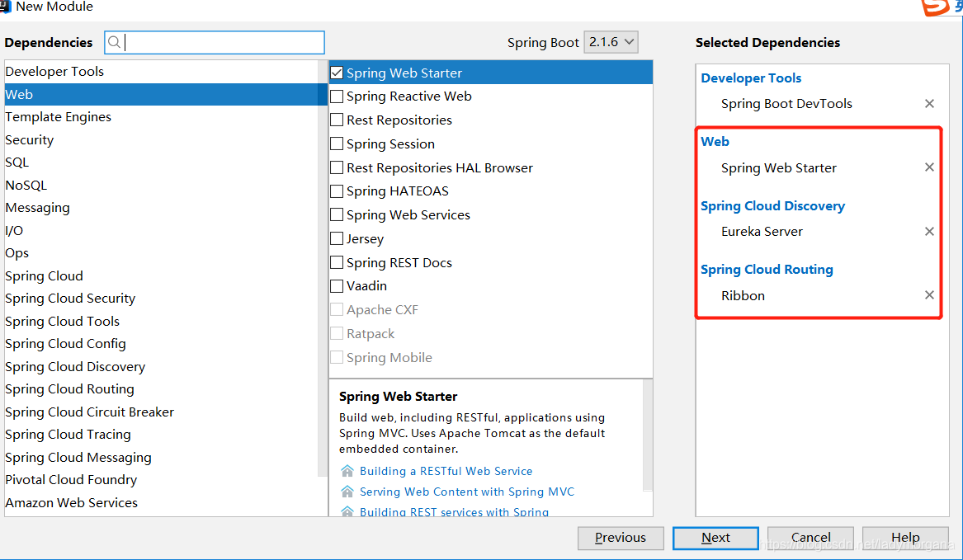Check the Jersey dependency checkbox
The width and height of the screenshot is (963, 560).
click(336, 238)
